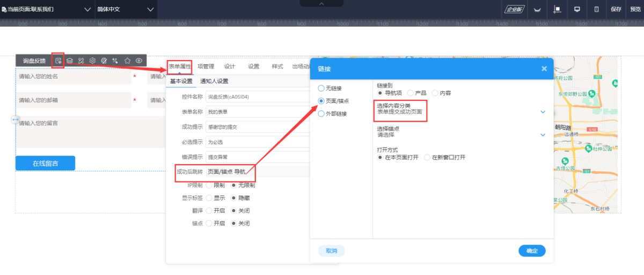Switch to mobile phone view
The image size is (644, 275).
(x=596, y=9)
